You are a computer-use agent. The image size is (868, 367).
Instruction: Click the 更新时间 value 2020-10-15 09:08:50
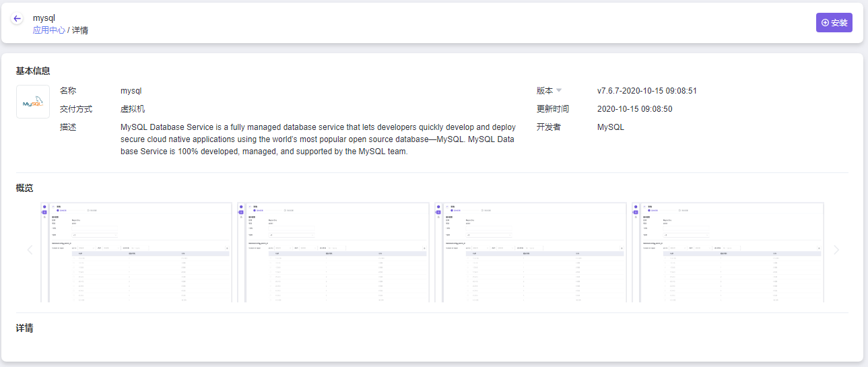[634, 109]
